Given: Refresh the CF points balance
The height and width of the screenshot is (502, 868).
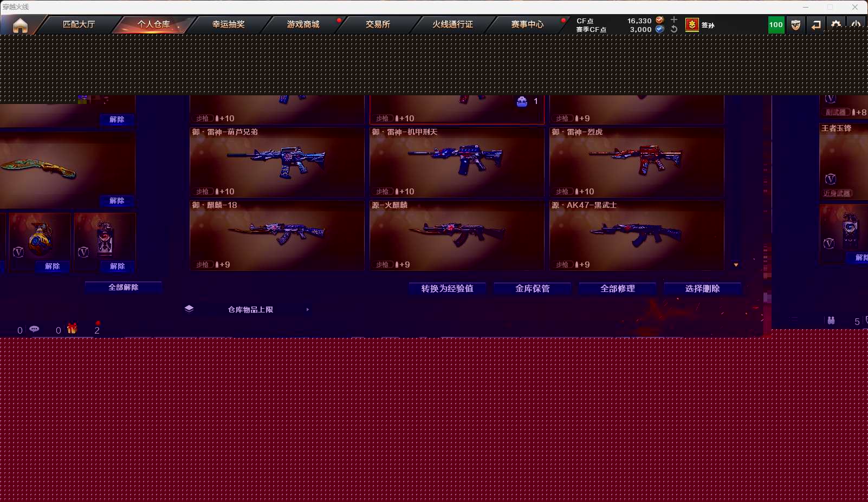Looking at the screenshot, I should click(x=674, y=29).
